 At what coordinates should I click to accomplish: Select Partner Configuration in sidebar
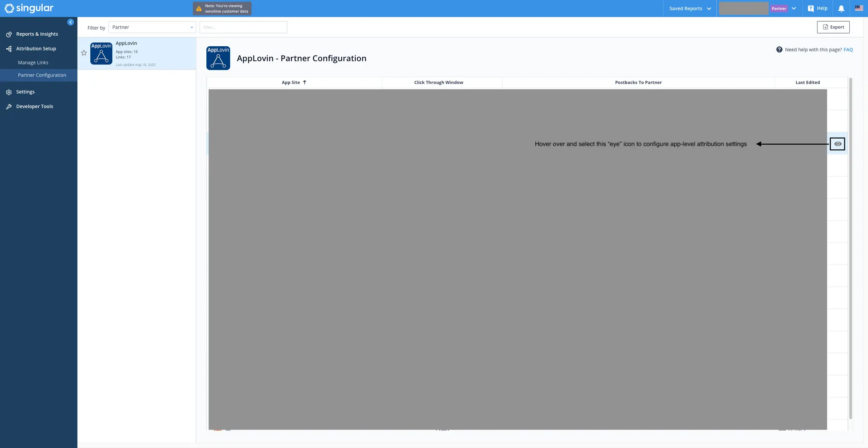click(42, 75)
